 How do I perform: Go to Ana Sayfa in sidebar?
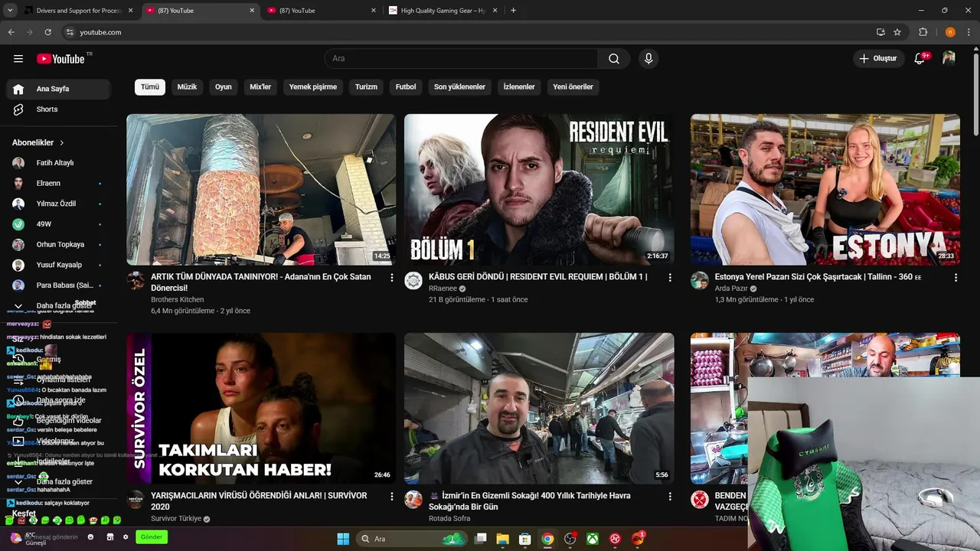[58, 89]
